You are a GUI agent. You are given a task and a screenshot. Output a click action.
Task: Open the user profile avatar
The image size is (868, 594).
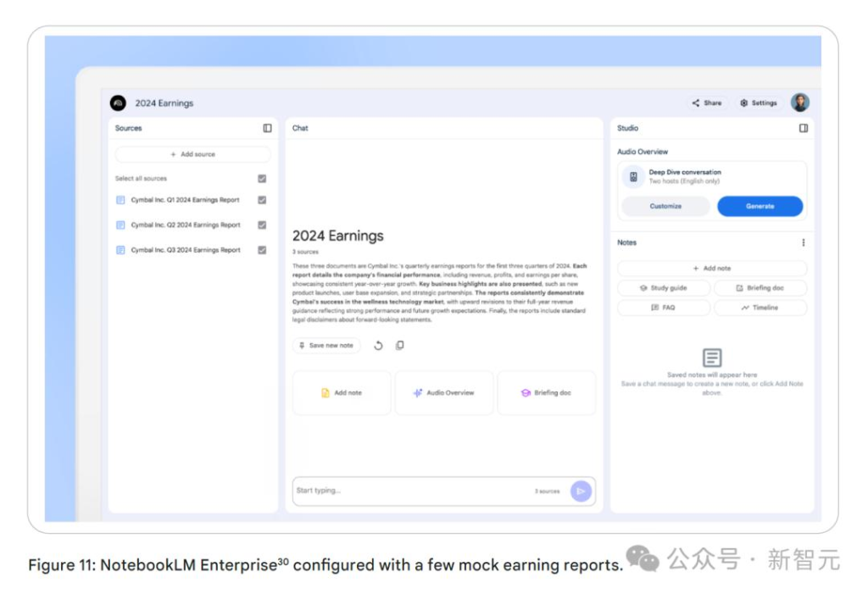point(799,103)
